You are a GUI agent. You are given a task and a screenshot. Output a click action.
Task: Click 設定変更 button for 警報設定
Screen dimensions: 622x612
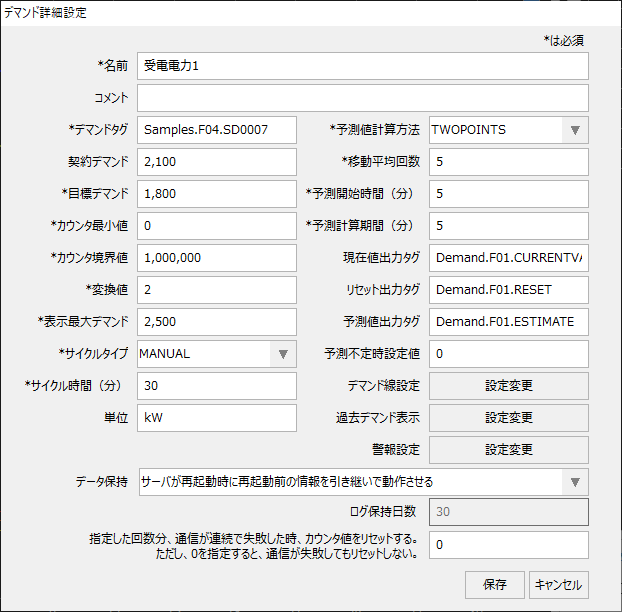pyautogui.click(x=508, y=450)
